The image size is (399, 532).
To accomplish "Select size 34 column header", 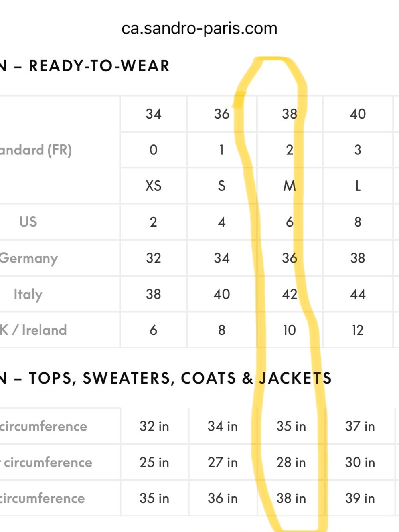I will (x=153, y=114).
